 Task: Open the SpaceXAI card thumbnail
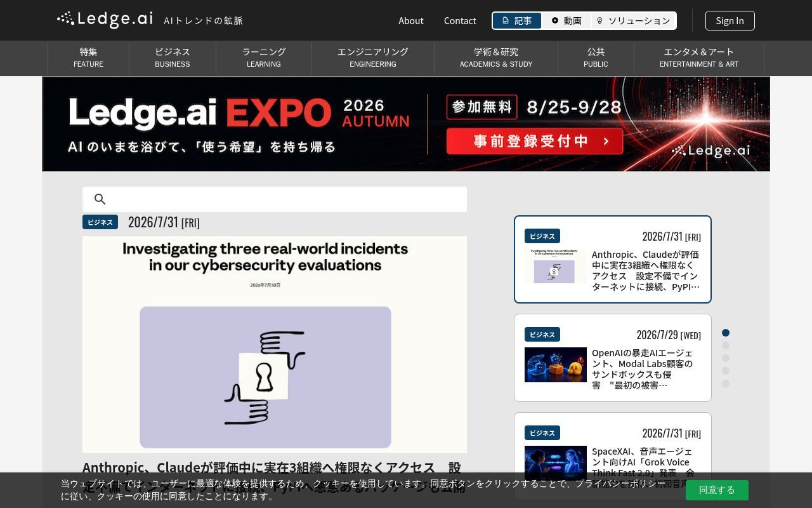click(556, 463)
